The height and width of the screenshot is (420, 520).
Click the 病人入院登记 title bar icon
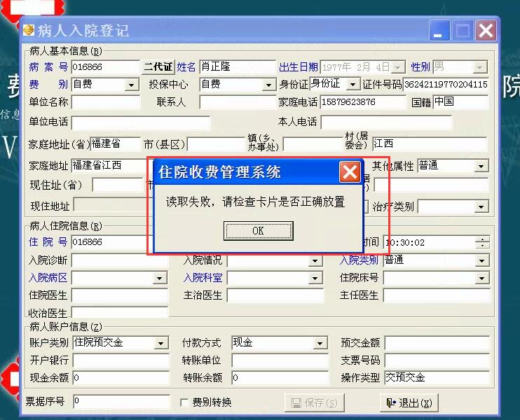29,30
